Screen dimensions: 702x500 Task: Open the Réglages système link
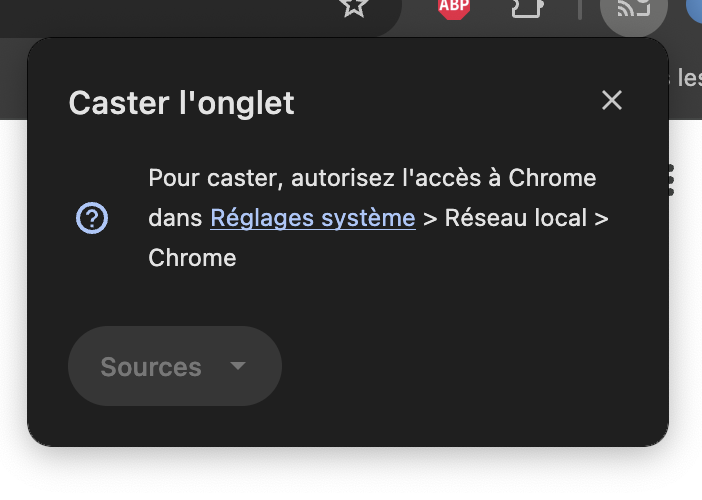(312, 218)
